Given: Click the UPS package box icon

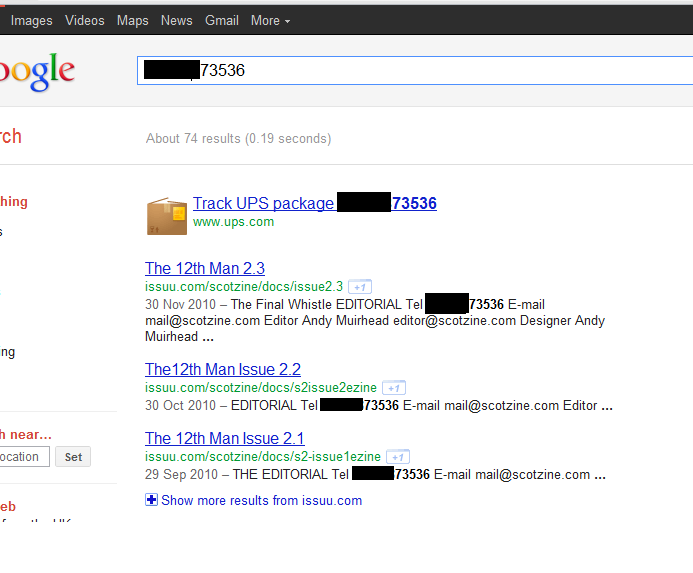Looking at the screenshot, I should point(167,216).
